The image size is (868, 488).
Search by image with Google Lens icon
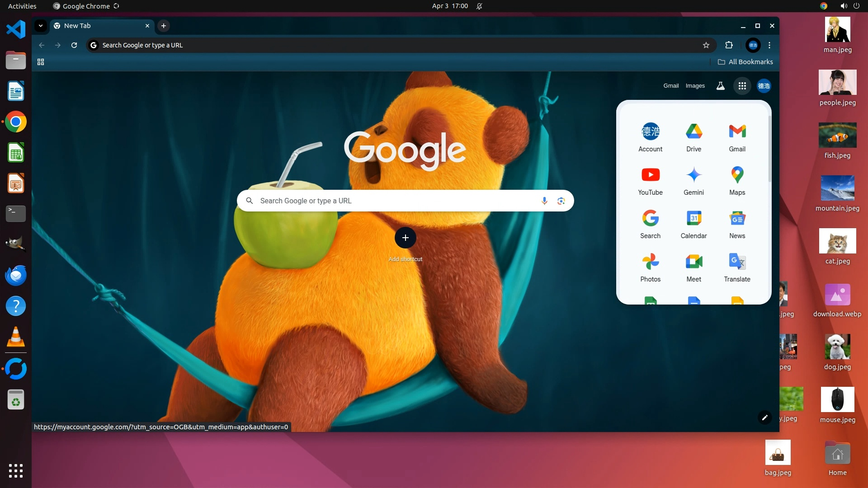[561, 201]
